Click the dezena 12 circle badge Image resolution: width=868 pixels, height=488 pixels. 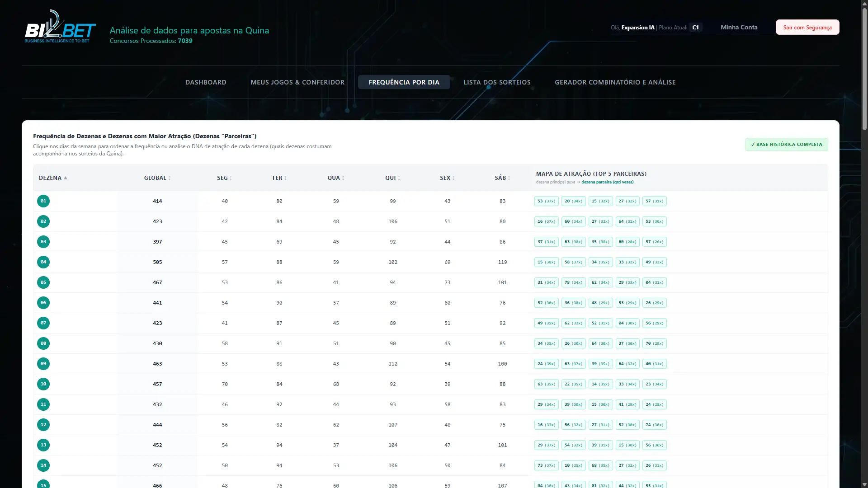coord(43,425)
